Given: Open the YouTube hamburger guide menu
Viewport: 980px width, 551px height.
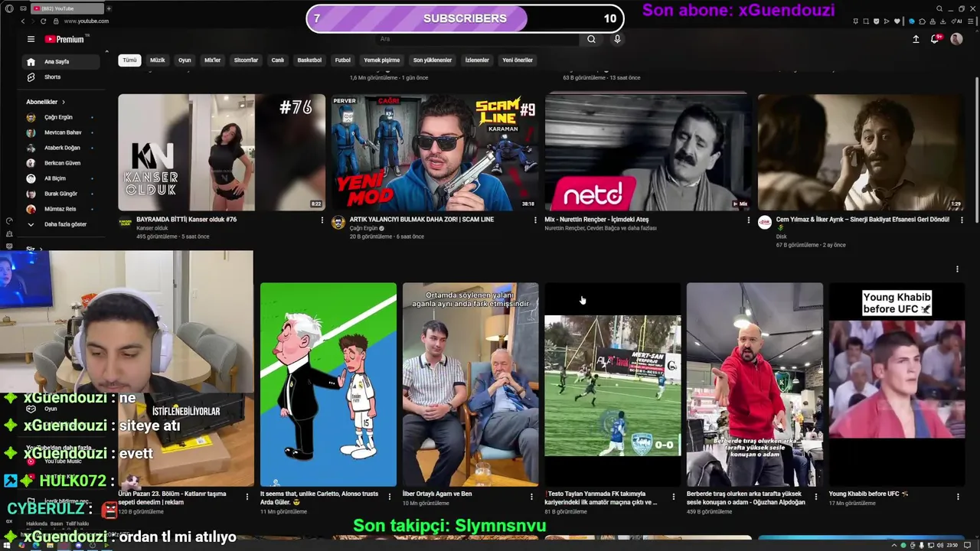Looking at the screenshot, I should [31, 39].
